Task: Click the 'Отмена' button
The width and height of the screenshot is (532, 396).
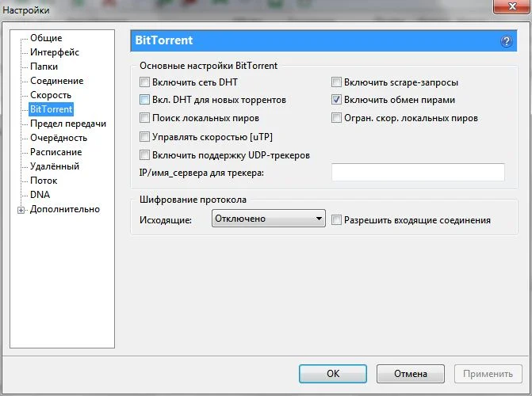Action: click(411, 374)
